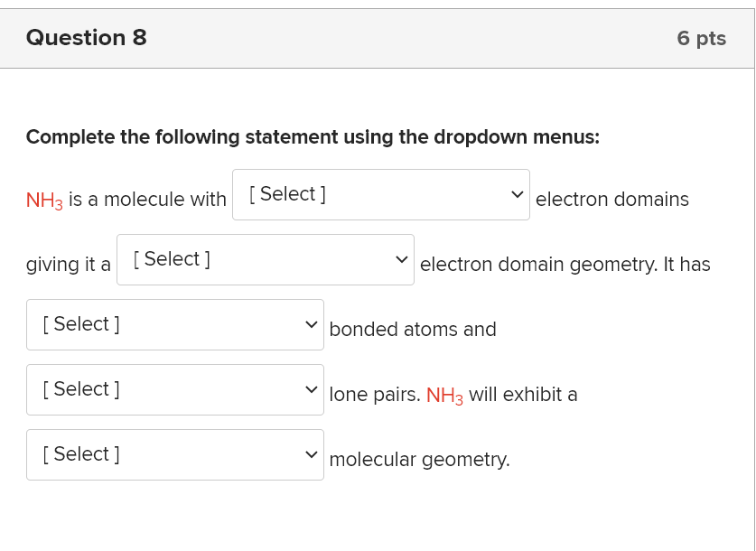Open the bonded atoms dropdown
The height and width of the screenshot is (551, 756).
click(x=174, y=323)
